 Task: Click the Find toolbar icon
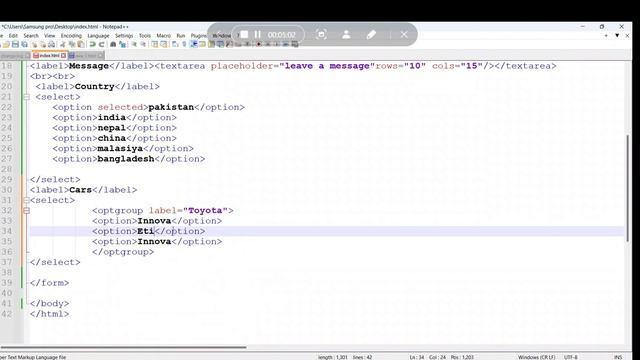tap(113, 44)
